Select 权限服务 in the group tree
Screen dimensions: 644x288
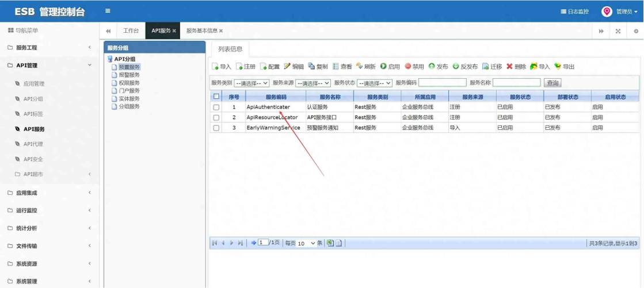click(129, 83)
